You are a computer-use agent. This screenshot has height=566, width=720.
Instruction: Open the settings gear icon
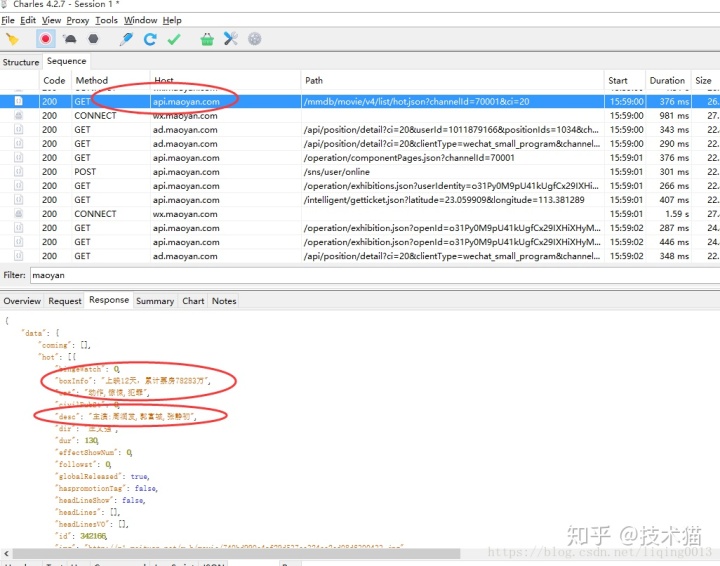click(254, 39)
